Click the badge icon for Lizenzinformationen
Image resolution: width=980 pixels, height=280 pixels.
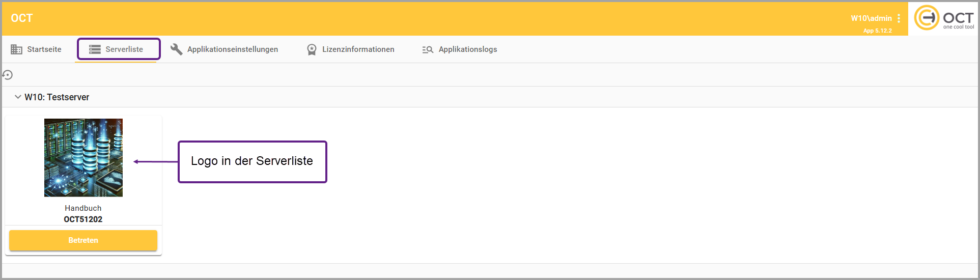point(312,49)
